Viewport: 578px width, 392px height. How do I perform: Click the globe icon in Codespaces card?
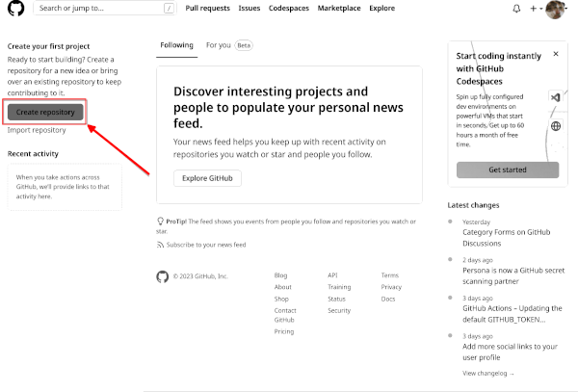click(556, 126)
